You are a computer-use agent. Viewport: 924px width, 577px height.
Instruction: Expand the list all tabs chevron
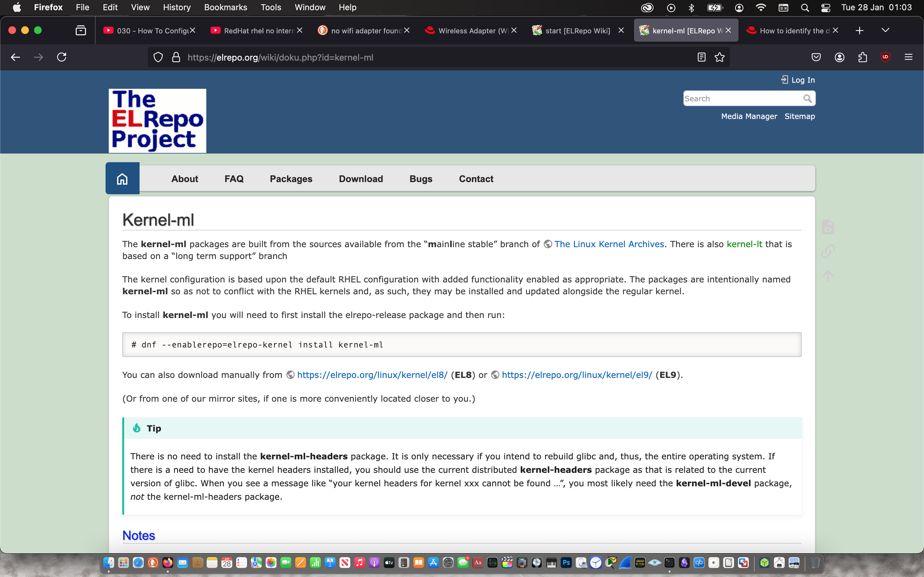click(x=886, y=30)
